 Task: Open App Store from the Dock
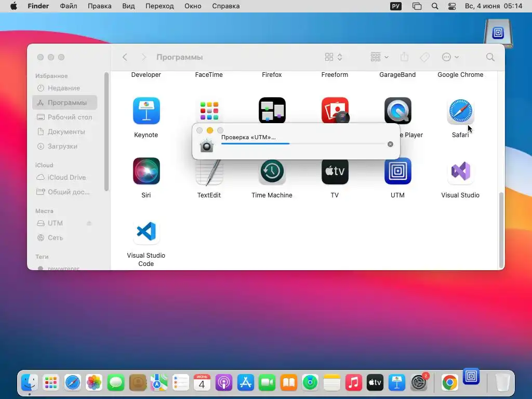click(246, 383)
